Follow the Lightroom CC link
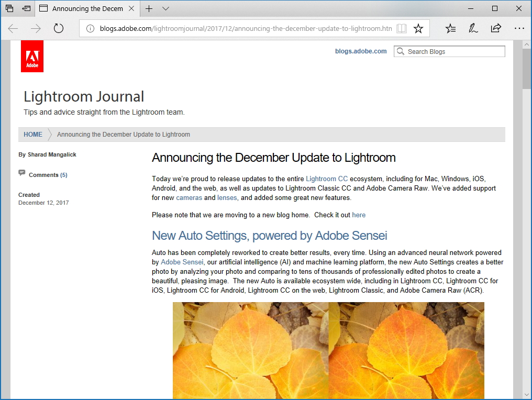The width and height of the screenshot is (532, 400). pos(327,179)
